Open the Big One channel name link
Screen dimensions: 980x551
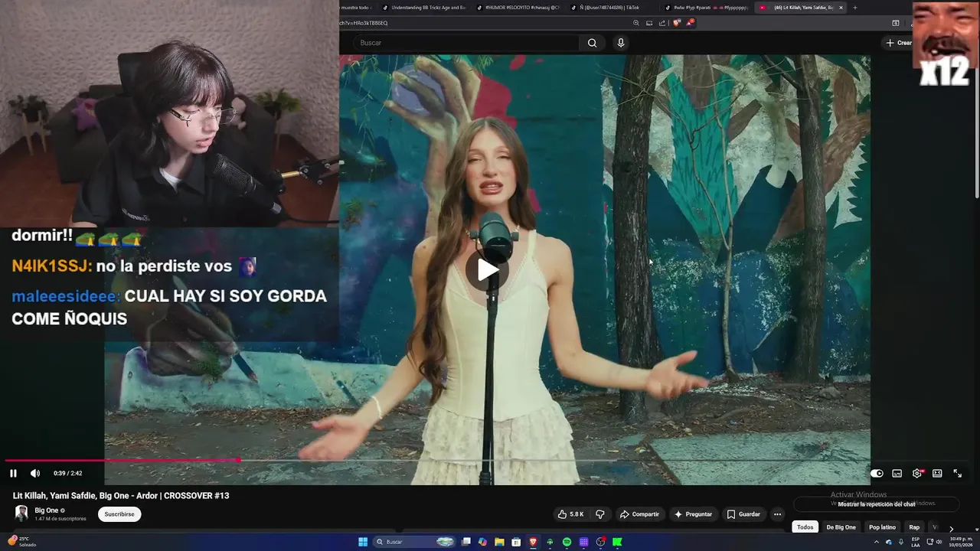47,510
